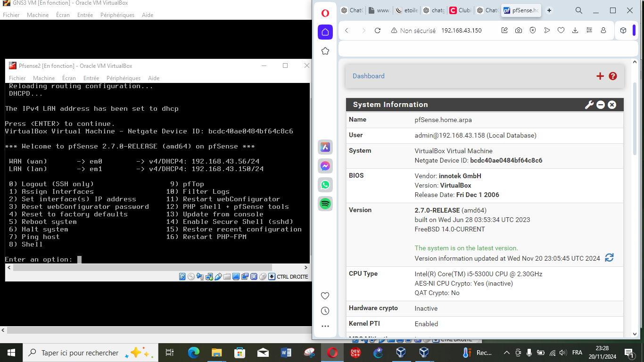This screenshot has width=644, height=362.
Task: Collapse the System Information widget
Action: click(x=600, y=105)
